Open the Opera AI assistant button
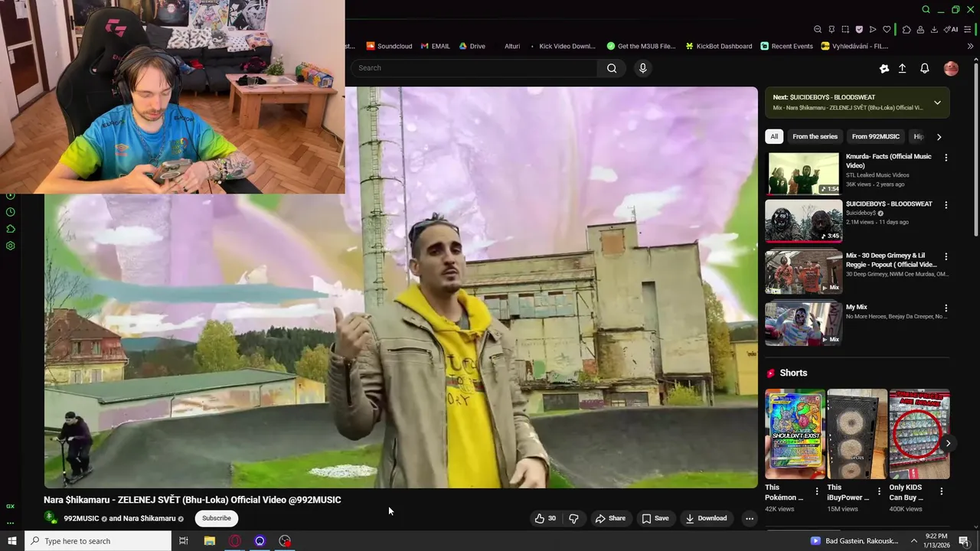This screenshot has height=551, width=980. tap(951, 29)
